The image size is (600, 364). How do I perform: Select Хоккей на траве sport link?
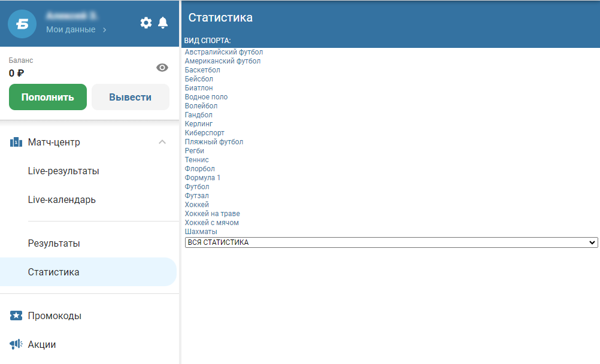(213, 214)
